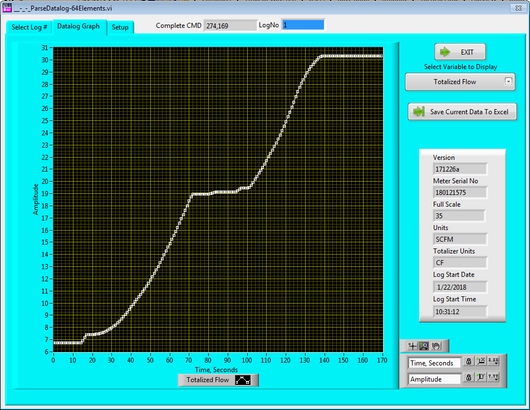Switch to the Select Log # tab
Image resolution: width=530 pixels, height=410 pixels.
[29, 27]
